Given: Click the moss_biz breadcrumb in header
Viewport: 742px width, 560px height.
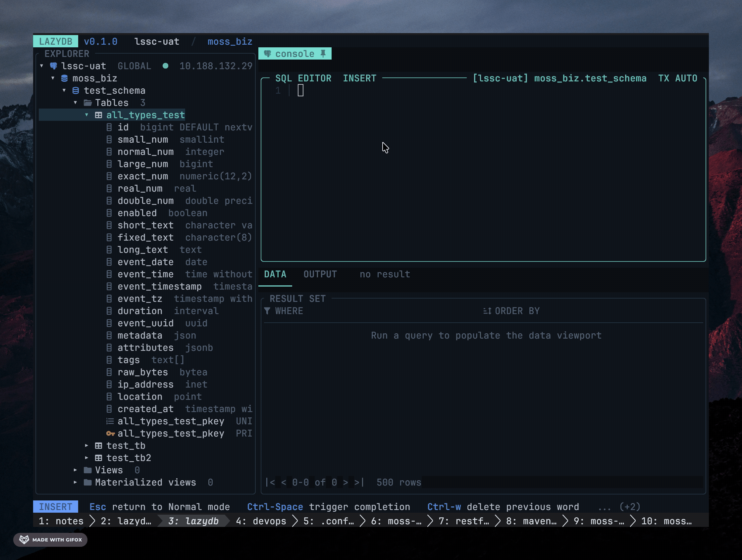Looking at the screenshot, I should tap(230, 42).
